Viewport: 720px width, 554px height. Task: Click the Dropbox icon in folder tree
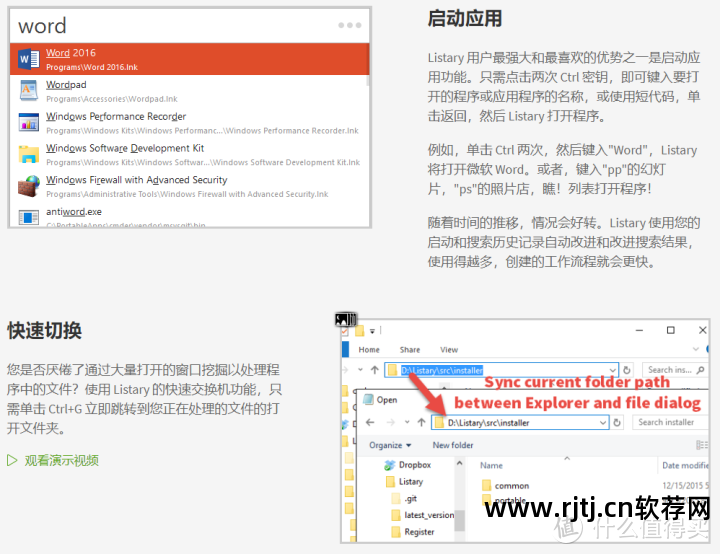pos(390,465)
